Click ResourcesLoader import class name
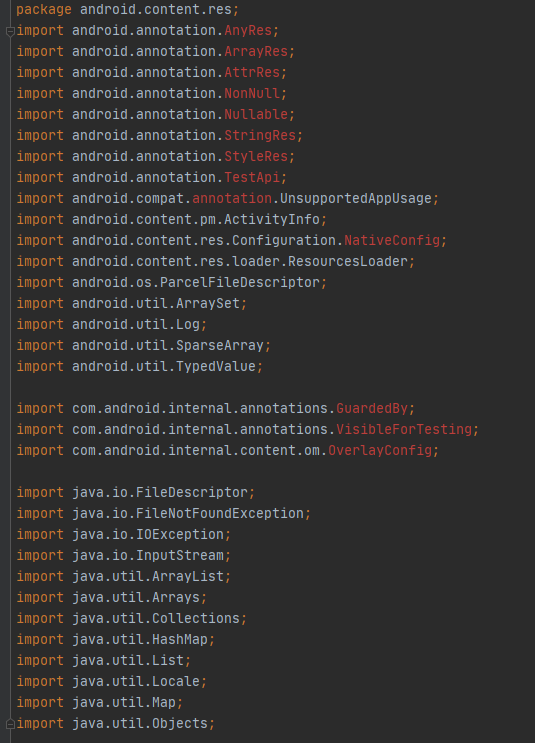 (348, 261)
